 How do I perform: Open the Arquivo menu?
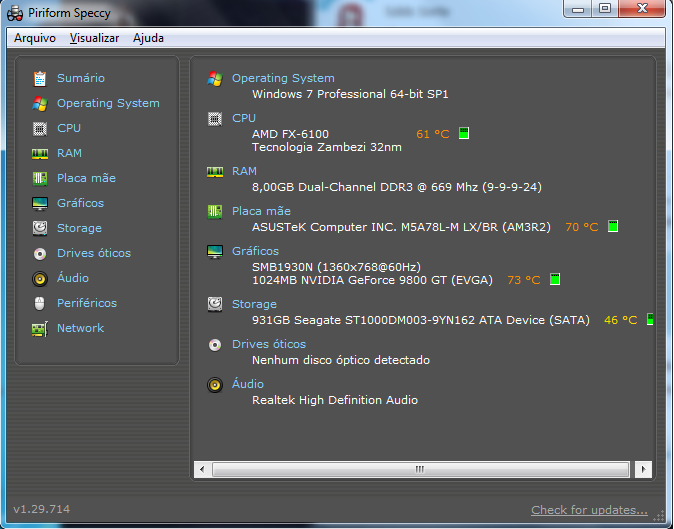click(x=35, y=38)
